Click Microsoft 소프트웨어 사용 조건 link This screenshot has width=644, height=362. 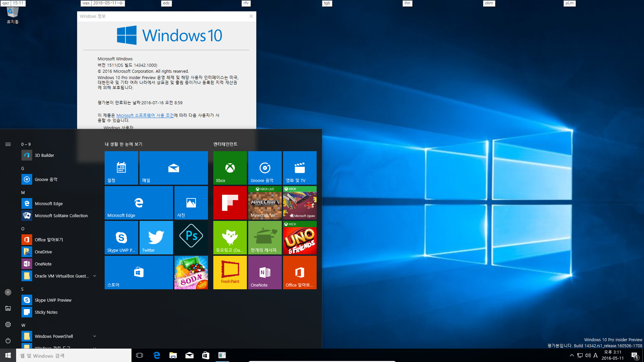[145, 115]
